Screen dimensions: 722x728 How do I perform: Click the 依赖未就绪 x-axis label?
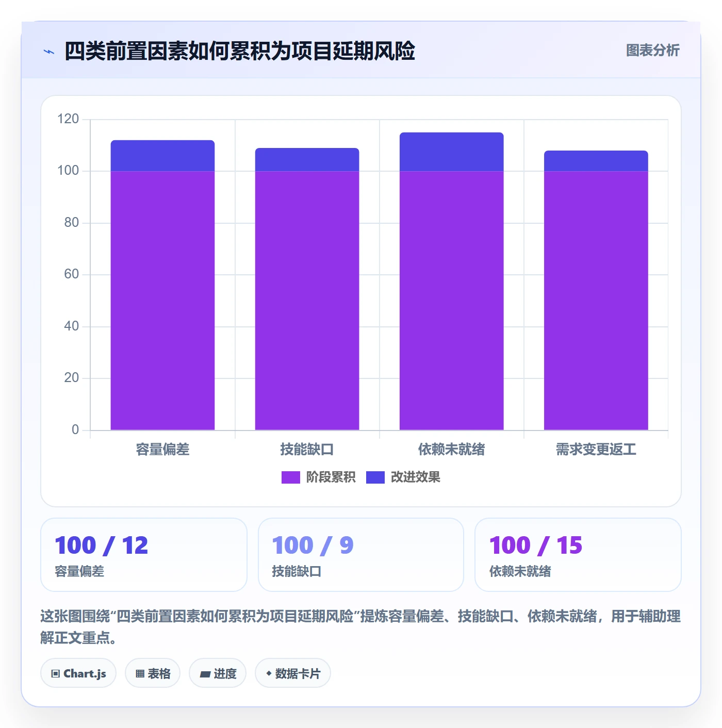(451, 450)
